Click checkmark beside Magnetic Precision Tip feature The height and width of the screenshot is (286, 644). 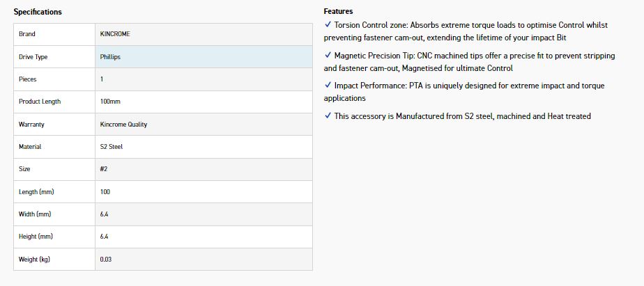(x=328, y=55)
